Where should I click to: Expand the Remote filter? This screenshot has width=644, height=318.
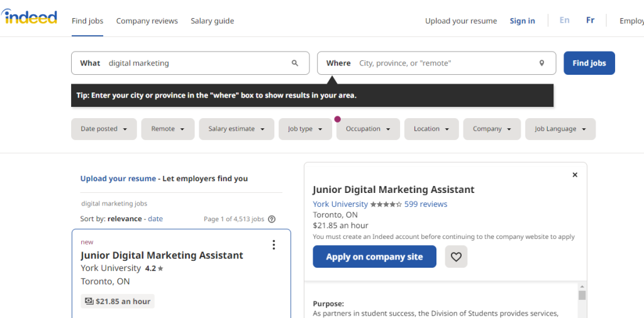(x=167, y=129)
